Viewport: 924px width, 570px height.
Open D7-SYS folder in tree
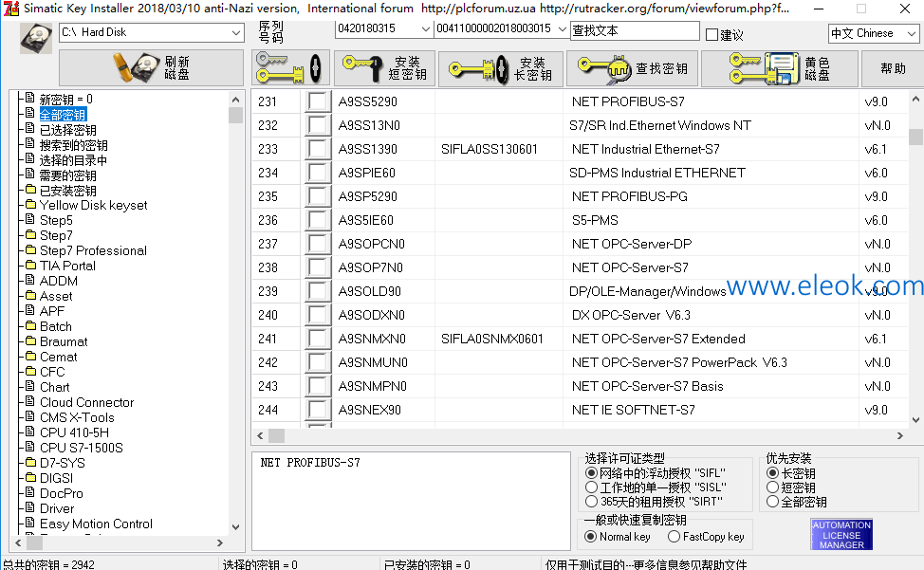pyautogui.click(x=62, y=463)
